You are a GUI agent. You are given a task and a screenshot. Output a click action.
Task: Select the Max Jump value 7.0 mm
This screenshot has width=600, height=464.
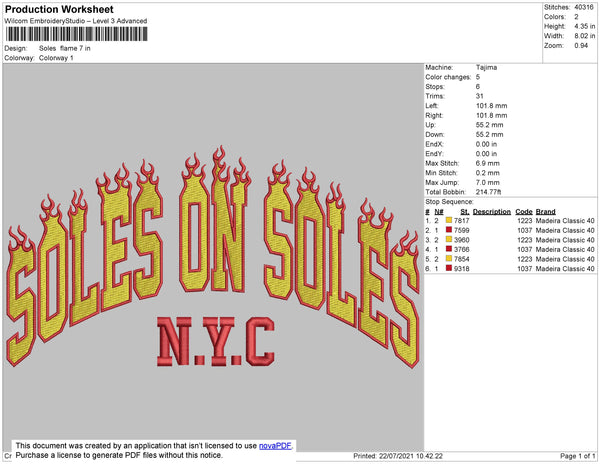click(x=488, y=182)
